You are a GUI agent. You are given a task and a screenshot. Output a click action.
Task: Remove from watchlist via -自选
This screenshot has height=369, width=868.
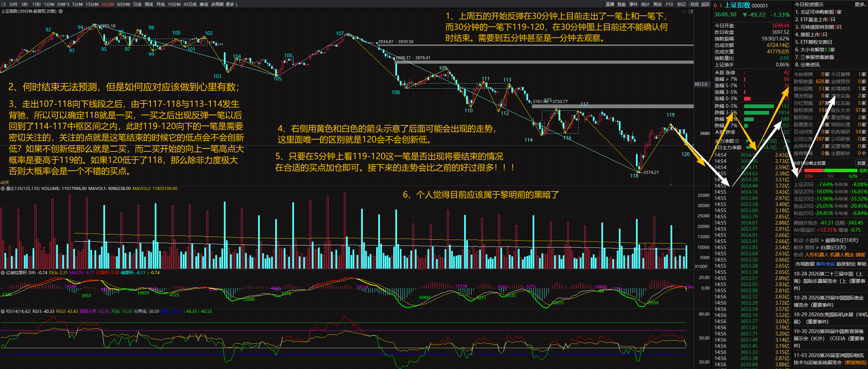pyautogui.click(x=694, y=4)
